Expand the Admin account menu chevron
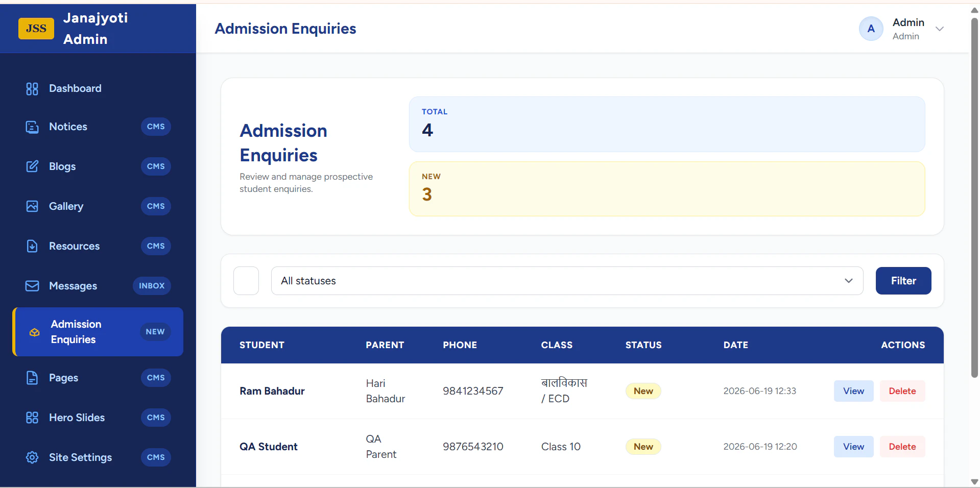 tap(940, 29)
